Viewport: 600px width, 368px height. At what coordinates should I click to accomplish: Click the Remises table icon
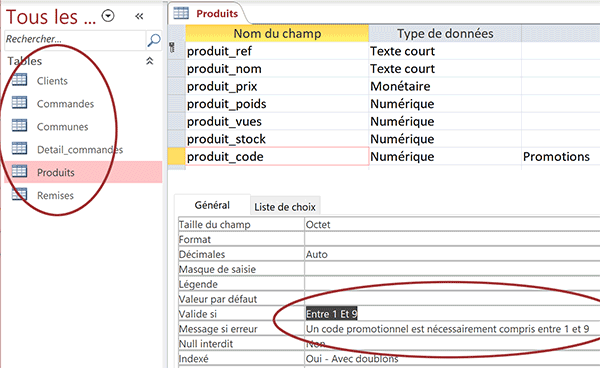click(x=20, y=194)
